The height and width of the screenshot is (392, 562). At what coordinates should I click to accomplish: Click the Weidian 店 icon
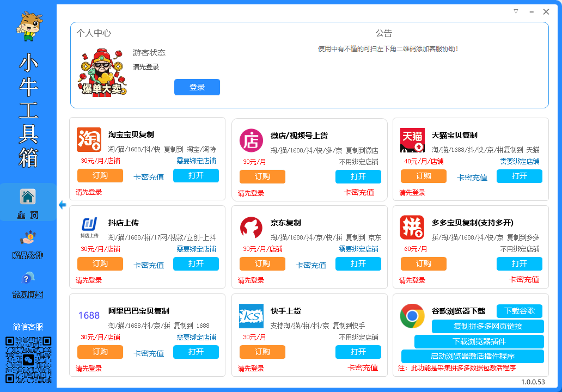[251, 140]
